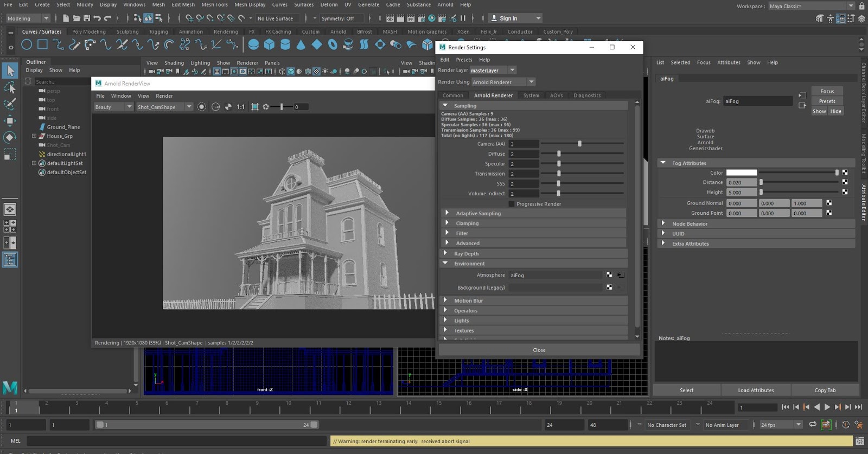Create a NURBS cone from shelf

(301, 44)
